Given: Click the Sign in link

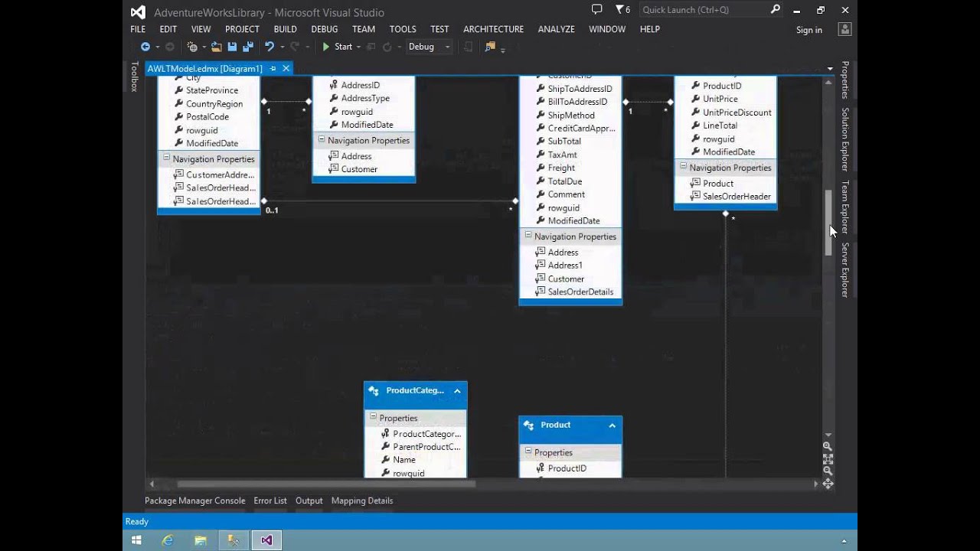Looking at the screenshot, I should (x=809, y=30).
